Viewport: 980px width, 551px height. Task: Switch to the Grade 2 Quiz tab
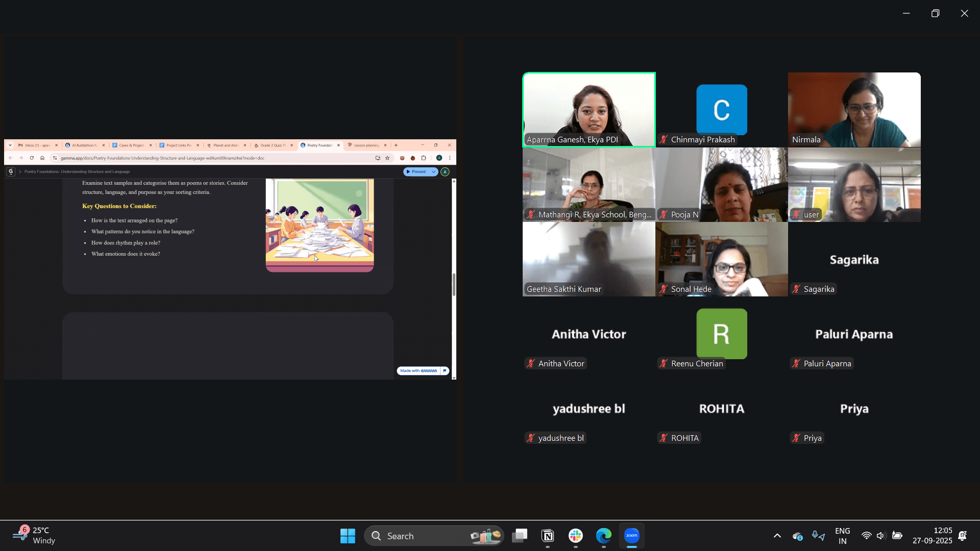pyautogui.click(x=272, y=145)
